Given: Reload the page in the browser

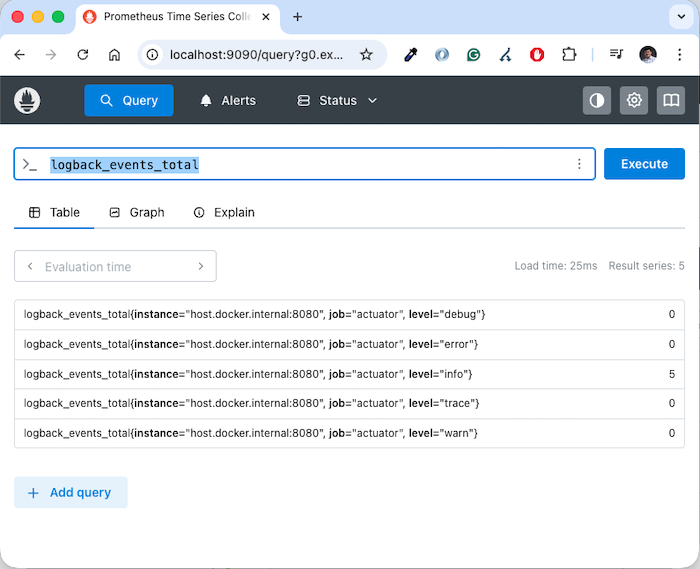Looking at the screenshot, I should (82, 55).
